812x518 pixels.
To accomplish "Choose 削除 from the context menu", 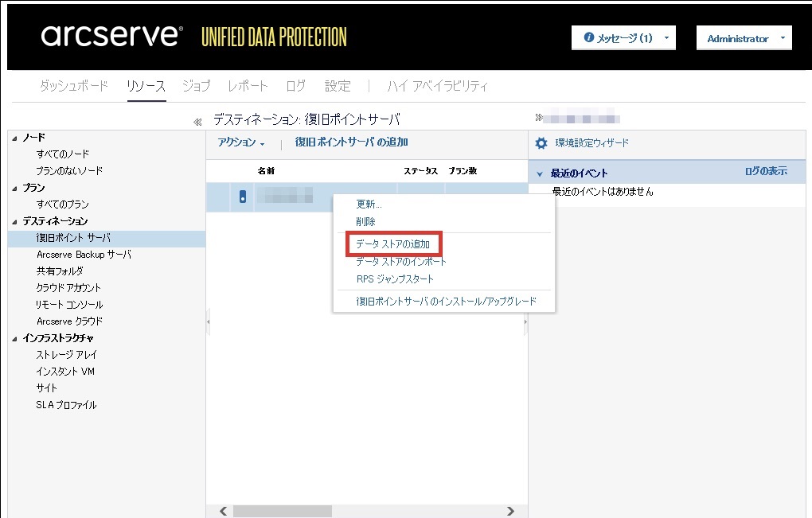I will click(x=365, y=221).
